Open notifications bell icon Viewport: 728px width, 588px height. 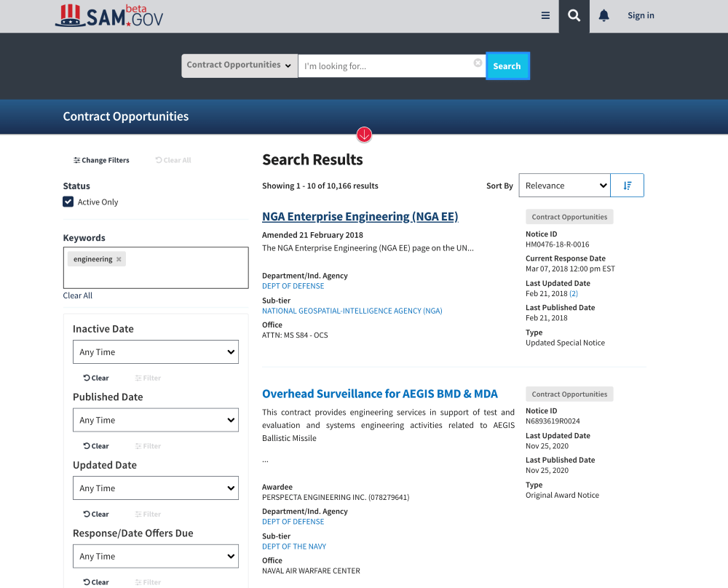pos(604,16)
